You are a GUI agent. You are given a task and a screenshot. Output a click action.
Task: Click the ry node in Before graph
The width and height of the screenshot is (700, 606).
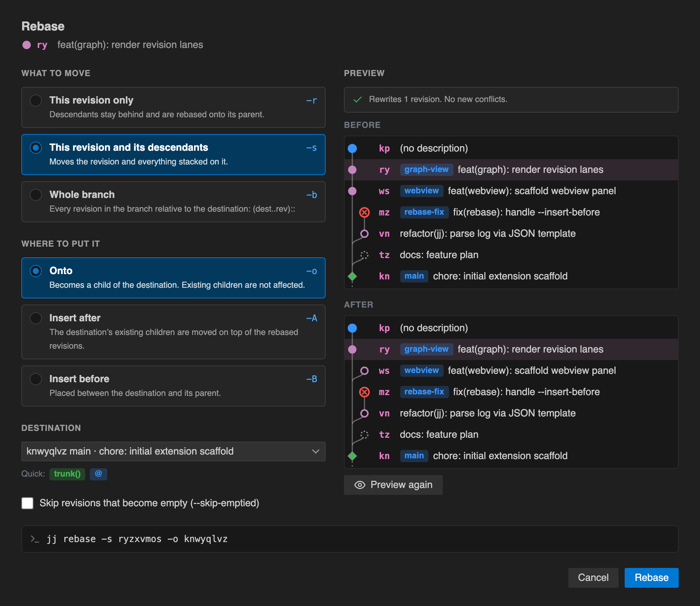(352, 170)
